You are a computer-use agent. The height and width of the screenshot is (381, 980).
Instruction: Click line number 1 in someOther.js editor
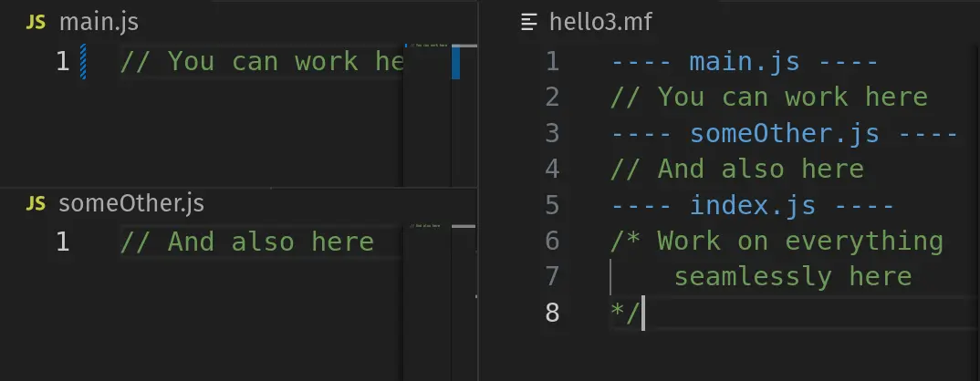tap(62, 242)
